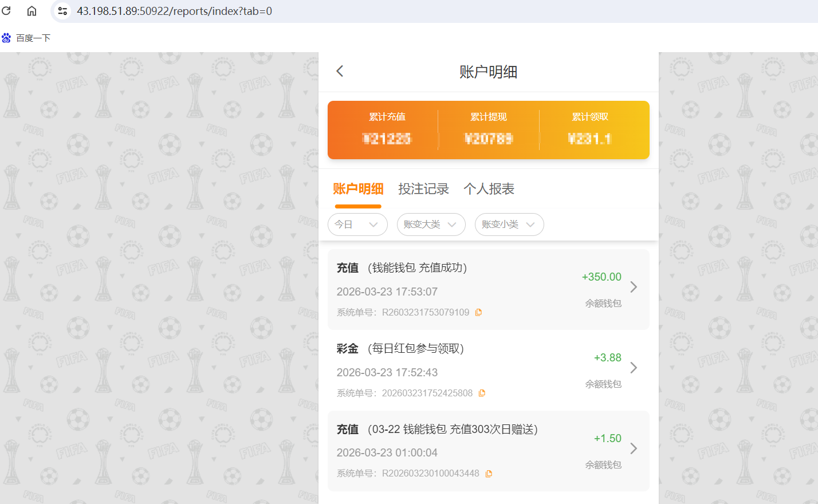The height and width of the screenshot is (504, 818).
Task: Switch to the 个人报表 tab
Action: point(489,189)
